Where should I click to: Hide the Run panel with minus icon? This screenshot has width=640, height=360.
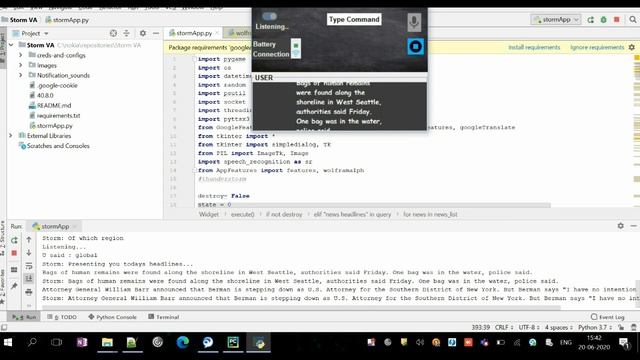point(633,226)
